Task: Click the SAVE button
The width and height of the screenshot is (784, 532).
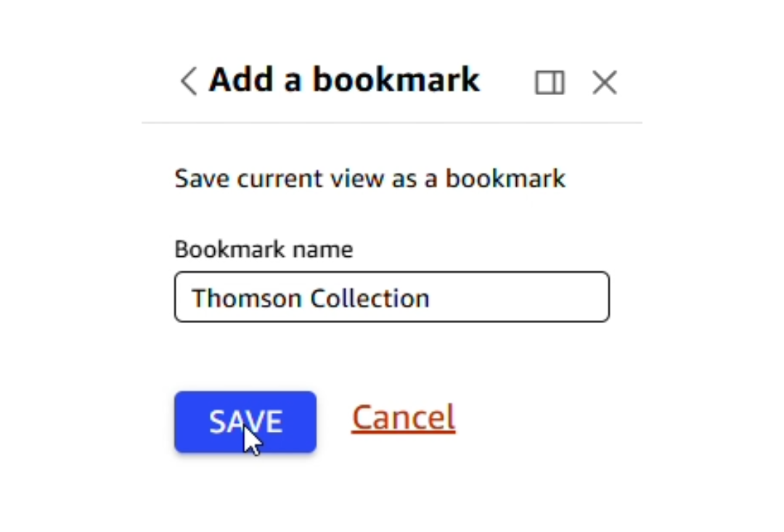Action: [245, 422]
